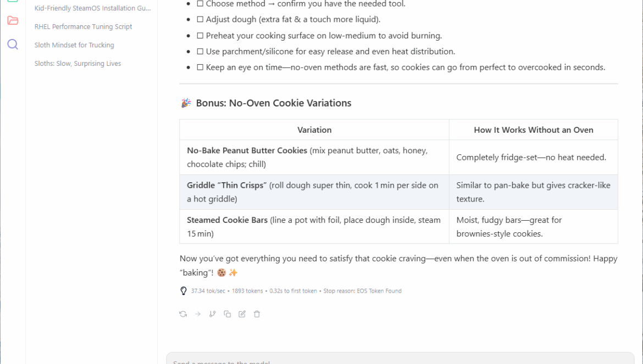The image size is (643, 364).
Task: Open Discover purple magnifier icon in sidebar
Action: [13, 44]
